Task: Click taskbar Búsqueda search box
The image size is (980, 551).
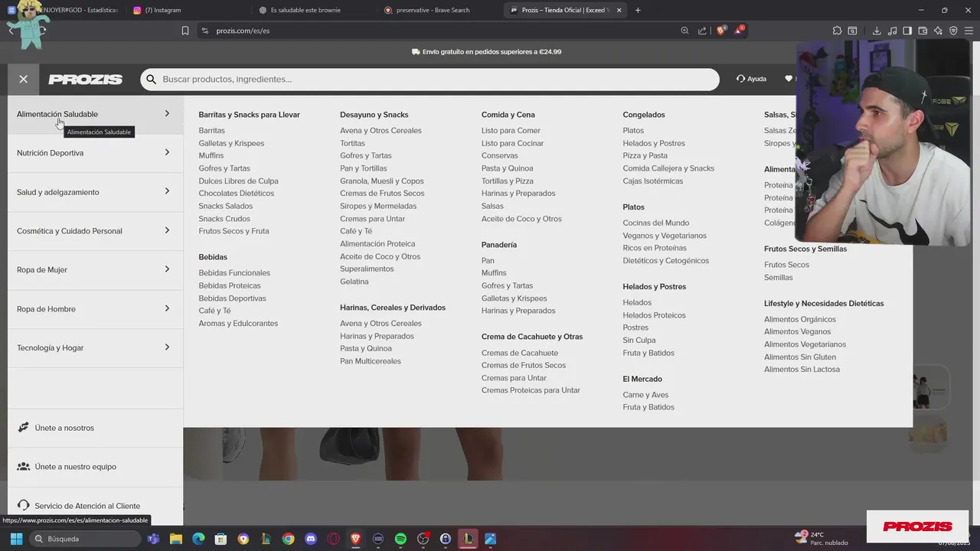Action: [85, 539]
